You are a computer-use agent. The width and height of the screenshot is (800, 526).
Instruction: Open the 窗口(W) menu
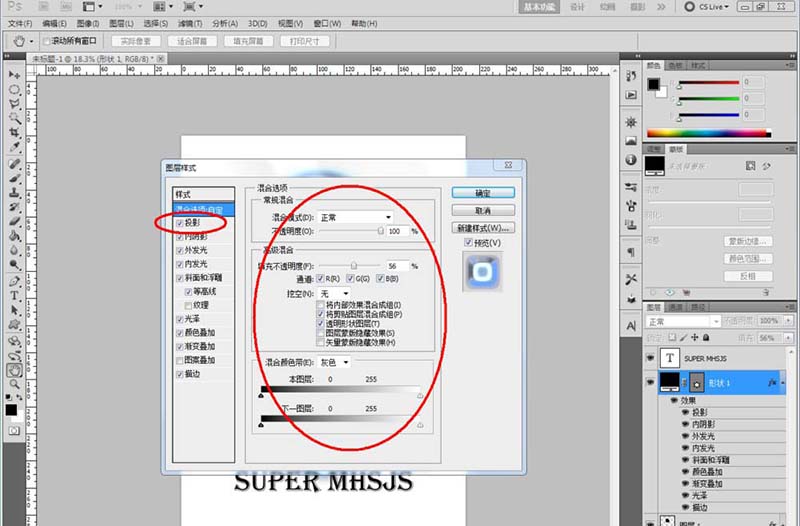(327, 23)
